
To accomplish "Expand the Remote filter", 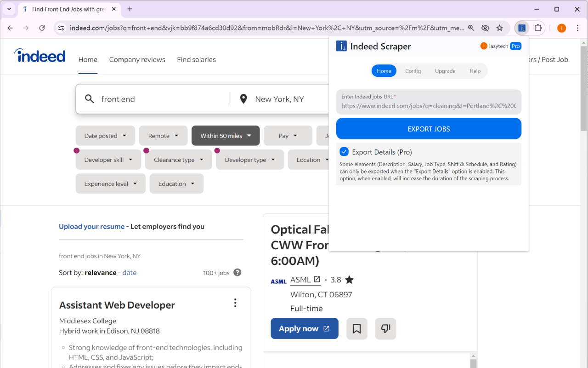I will click(x=163, y=136).
